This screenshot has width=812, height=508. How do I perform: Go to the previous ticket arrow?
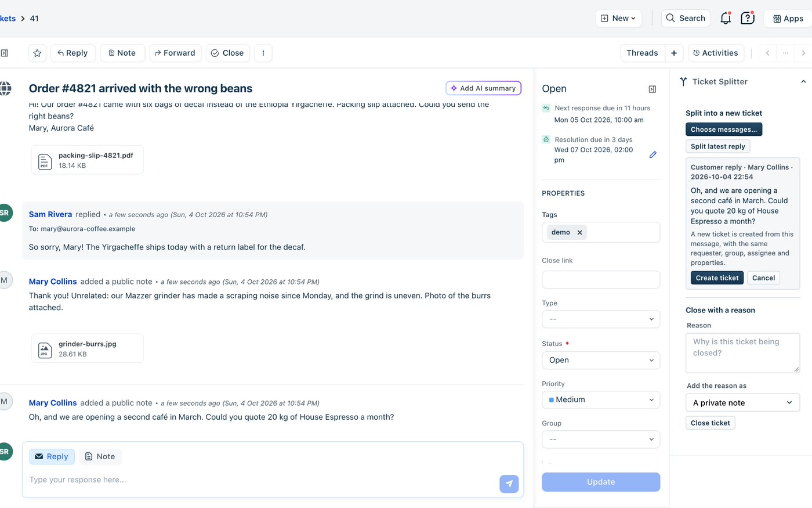point(767,53)
